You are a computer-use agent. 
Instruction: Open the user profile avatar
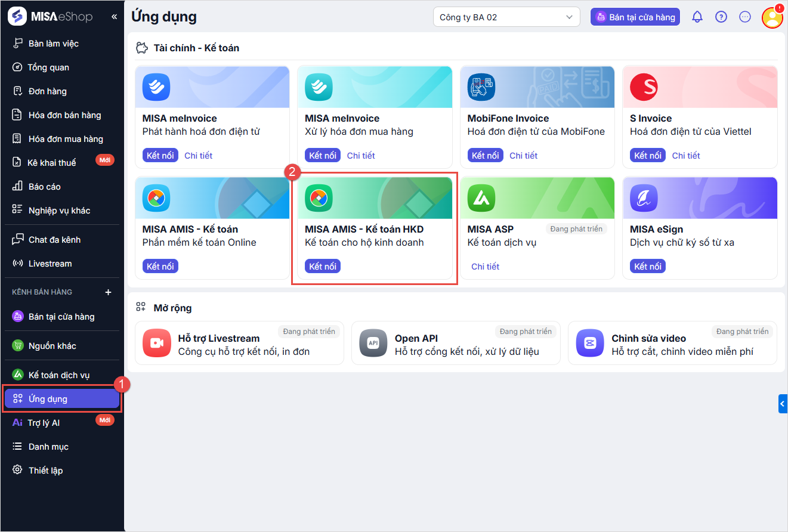pyautogui.click(x=772, y=17)
